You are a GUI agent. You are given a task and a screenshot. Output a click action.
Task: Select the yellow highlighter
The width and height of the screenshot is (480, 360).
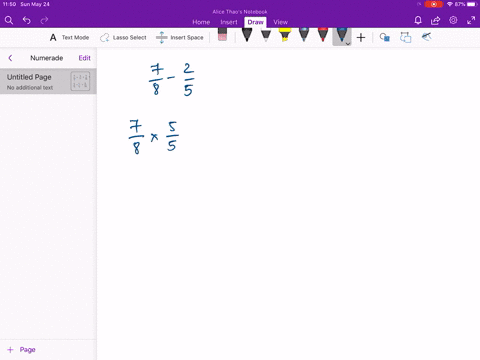click(285, 35)
